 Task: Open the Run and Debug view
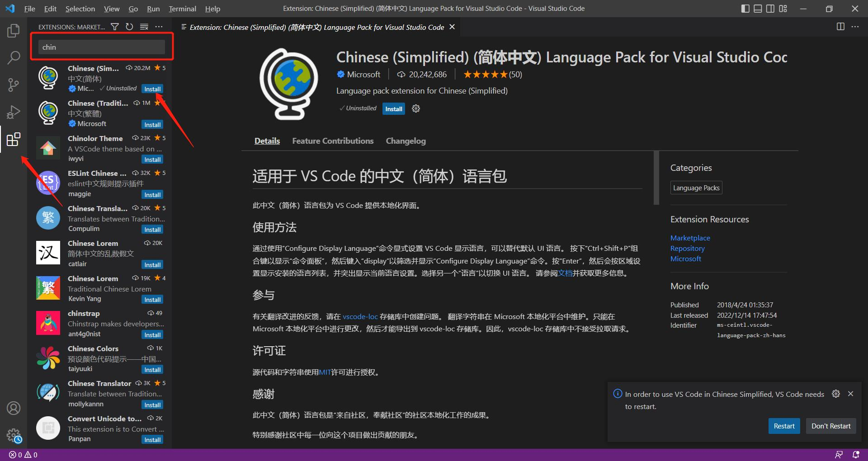coord(14,112)
